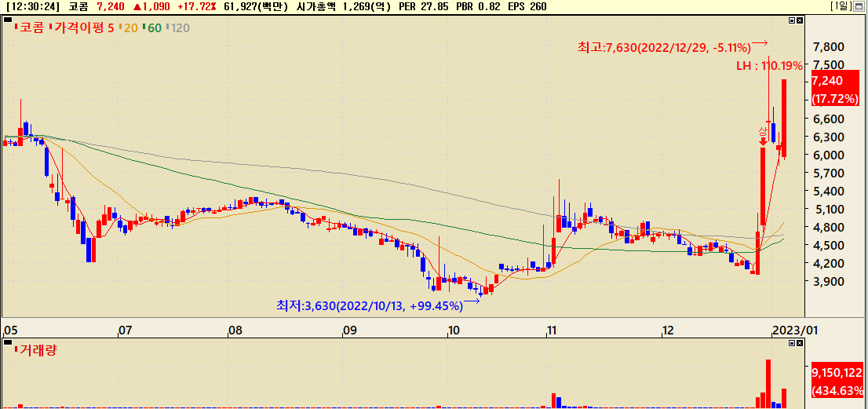Click the 11 month label on time axis
Viewport: 868px width, 409px height.
point(551,331)
